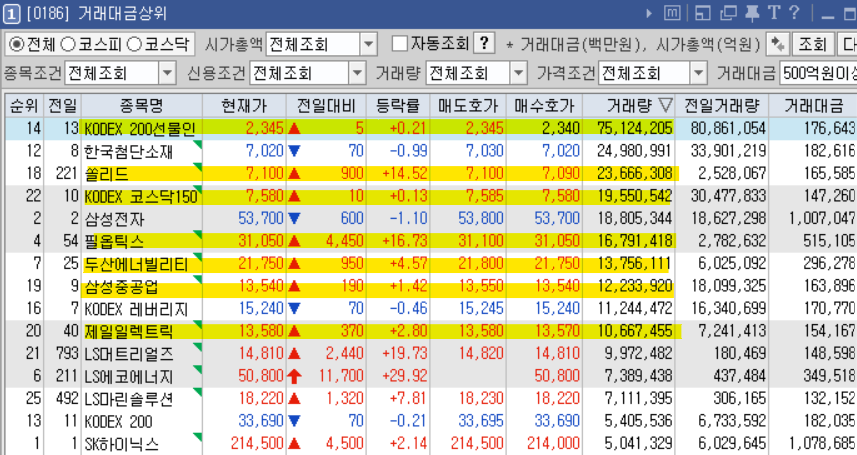Image resolution: width=857 pixels, height=455 pixels.
Task: Click the 등락률 column header
Action: pyautogui.click(x=397, y=105)
